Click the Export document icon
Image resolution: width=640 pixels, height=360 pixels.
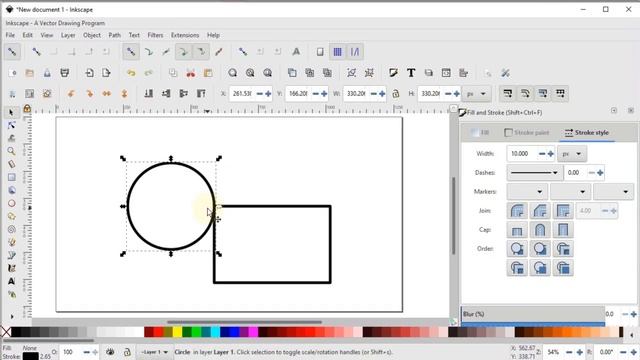[107, 73]
